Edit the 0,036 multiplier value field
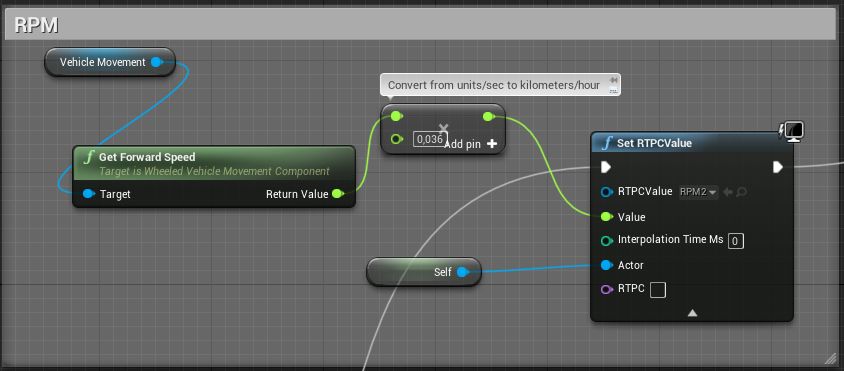 [430, 139]
